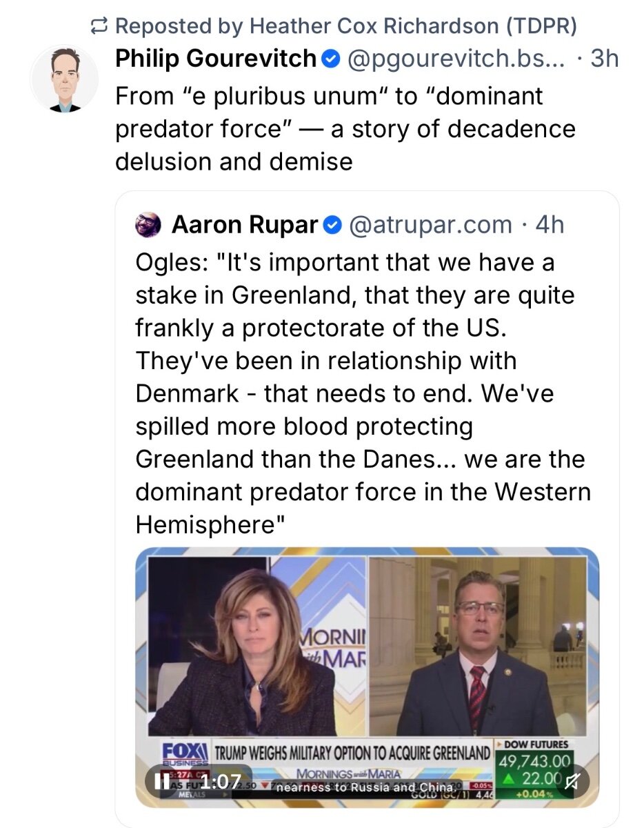Viewport: 644px width, 828px height.
Task: Click the Aaron Rupar display name
Action: click(245, 224)
